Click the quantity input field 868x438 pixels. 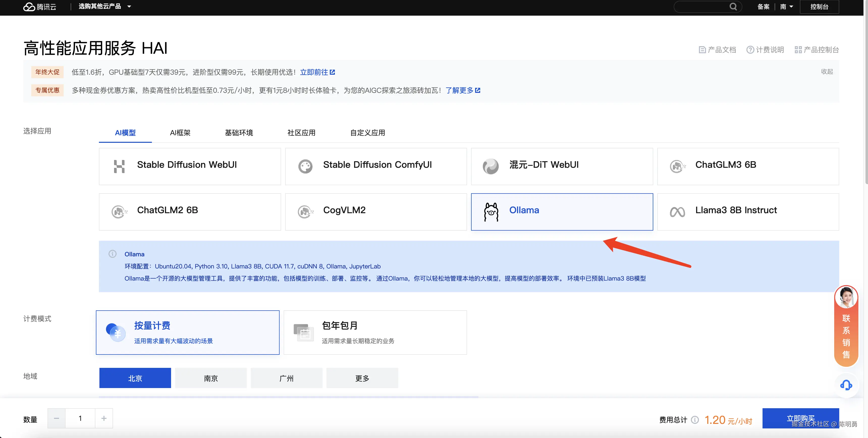80,418
